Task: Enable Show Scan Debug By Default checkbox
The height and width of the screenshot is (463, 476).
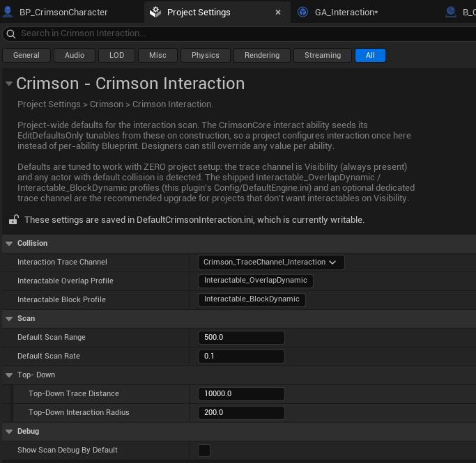Action: [x=204, y=450]
